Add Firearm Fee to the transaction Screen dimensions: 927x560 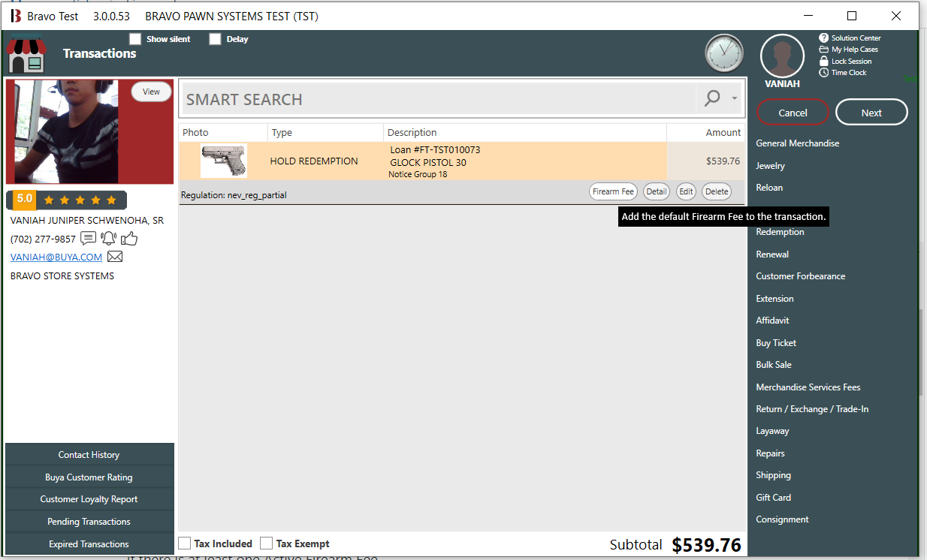tap(613, 191)
